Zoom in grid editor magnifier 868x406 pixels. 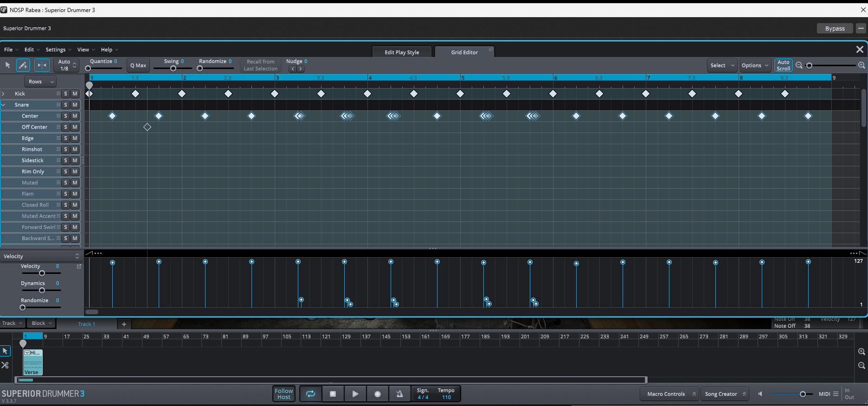tap(862, 65)
